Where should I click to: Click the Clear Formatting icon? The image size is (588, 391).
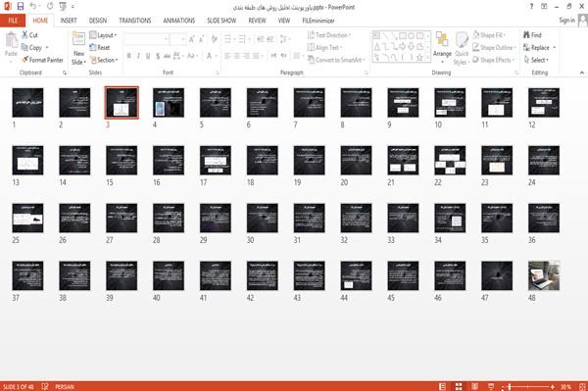(x=214, y=38)
